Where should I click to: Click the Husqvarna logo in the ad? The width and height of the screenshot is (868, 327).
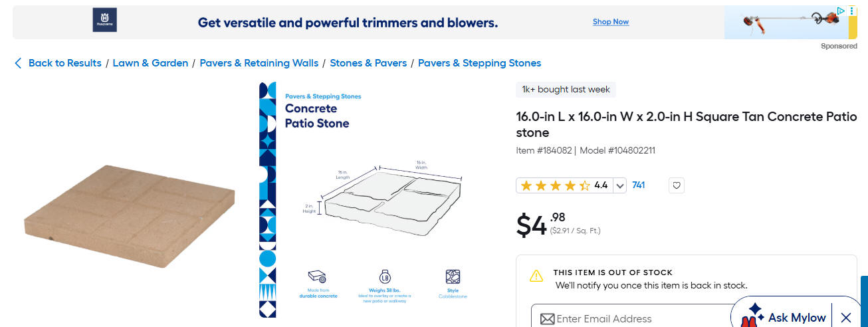(104, 21)
